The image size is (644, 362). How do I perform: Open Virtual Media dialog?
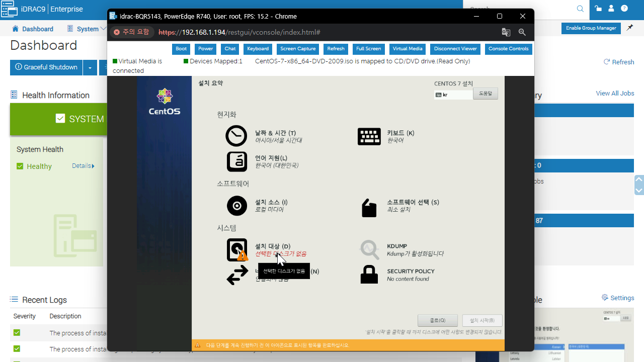click(408, 49)
